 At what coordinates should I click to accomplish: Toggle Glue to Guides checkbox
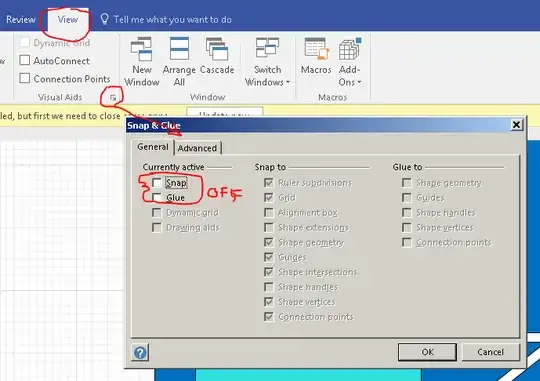tap(407, 198)
